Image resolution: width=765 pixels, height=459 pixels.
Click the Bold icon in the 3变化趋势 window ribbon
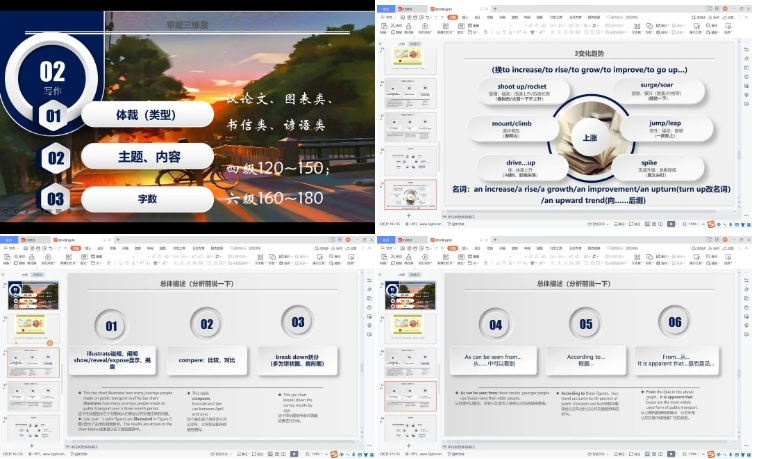point(483,34)
